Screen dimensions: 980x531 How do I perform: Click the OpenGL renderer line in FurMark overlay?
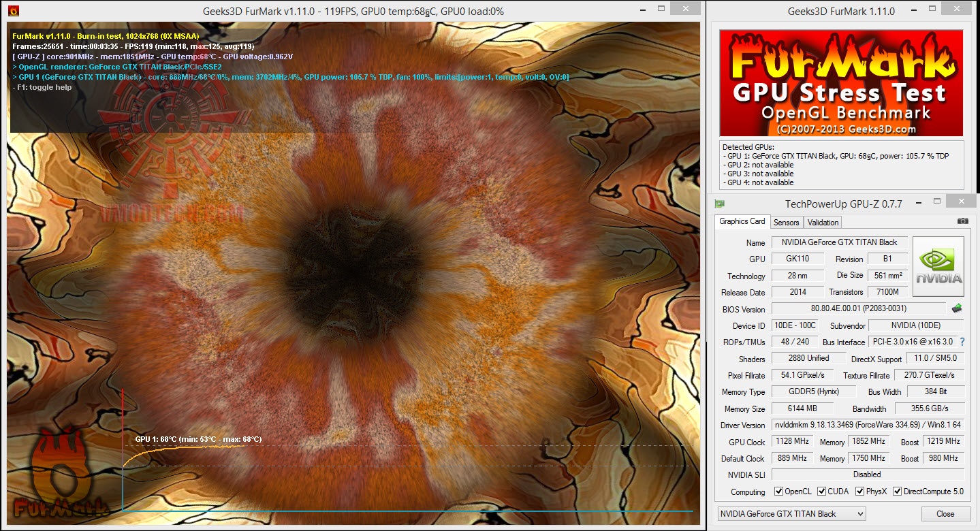[x=117, y=67]
